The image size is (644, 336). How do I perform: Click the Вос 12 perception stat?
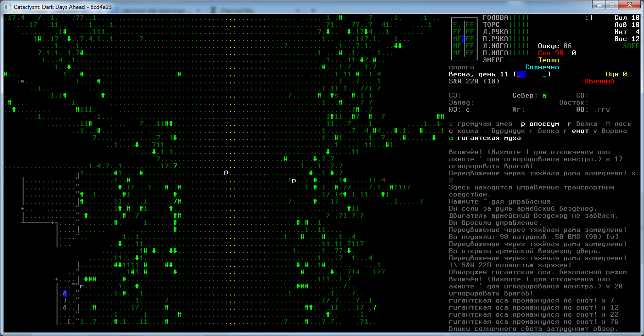[627, 39]
